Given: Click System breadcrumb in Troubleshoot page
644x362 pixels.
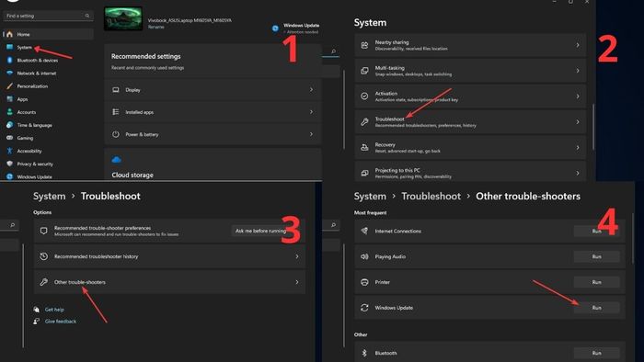Looking at the screenshot, I should [x=50, y=196].
